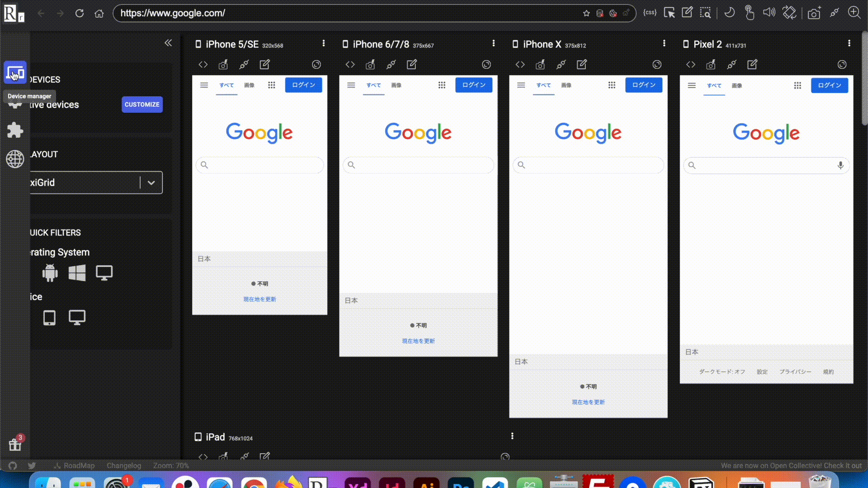Expand the Layout dropdown chevron
Screen dimensions: 868x488
click(151, 183)
